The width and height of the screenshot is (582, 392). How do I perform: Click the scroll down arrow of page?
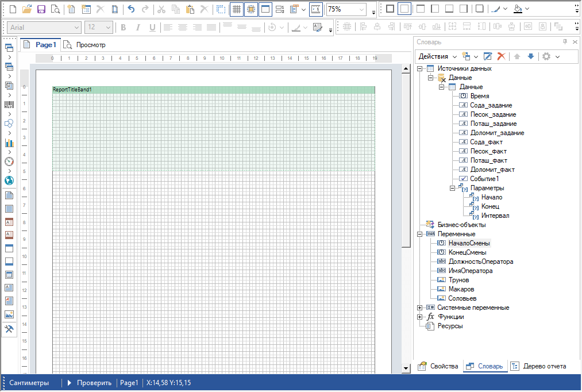coord(406,368)
